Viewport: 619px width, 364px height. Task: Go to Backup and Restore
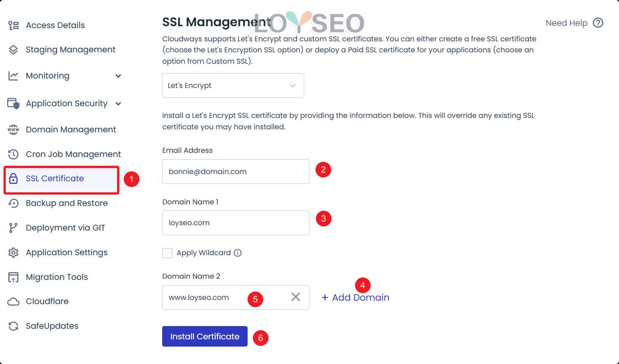[66, 203]
